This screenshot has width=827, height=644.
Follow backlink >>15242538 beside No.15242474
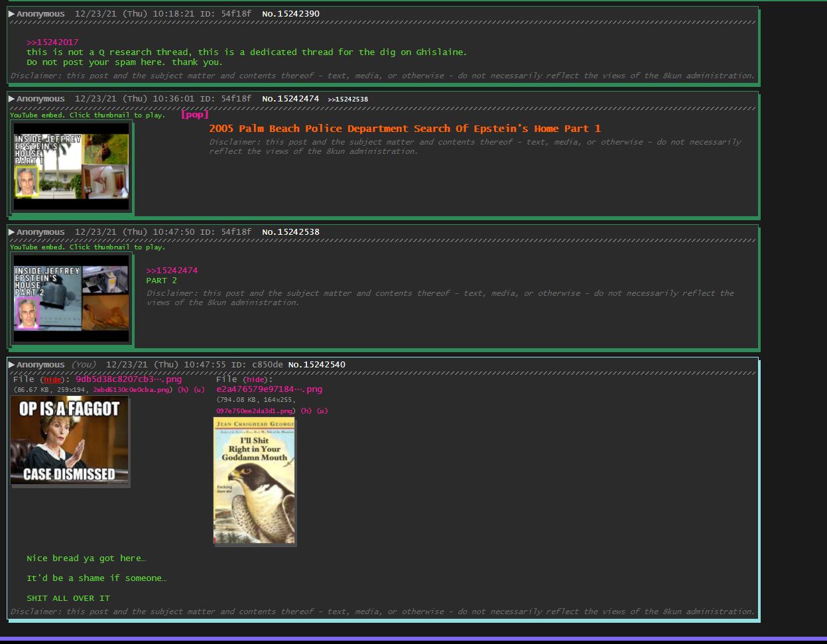[348, 99]
